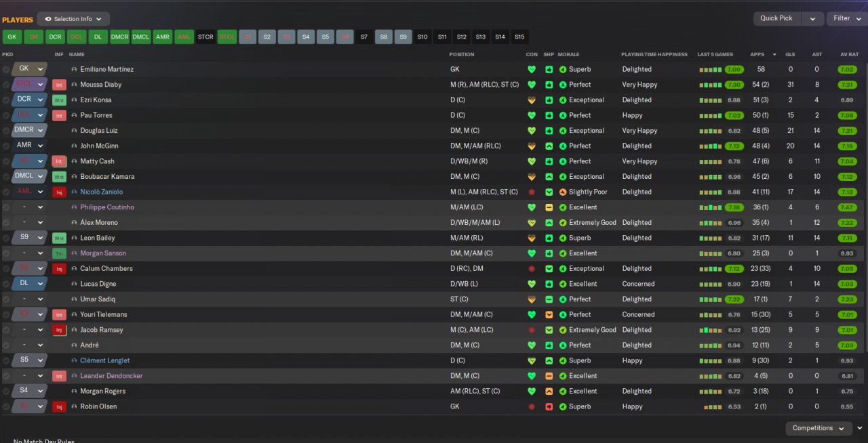Click Jacob Ramsey's Inj injury badge
Viewport: 868px width, 443px height.
[x=60, y=330]
